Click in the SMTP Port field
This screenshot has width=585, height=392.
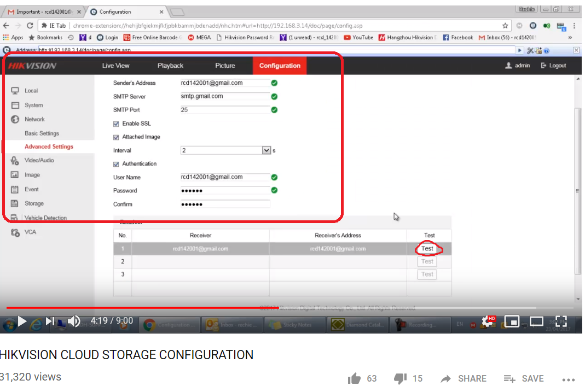[x=225, y=110]
